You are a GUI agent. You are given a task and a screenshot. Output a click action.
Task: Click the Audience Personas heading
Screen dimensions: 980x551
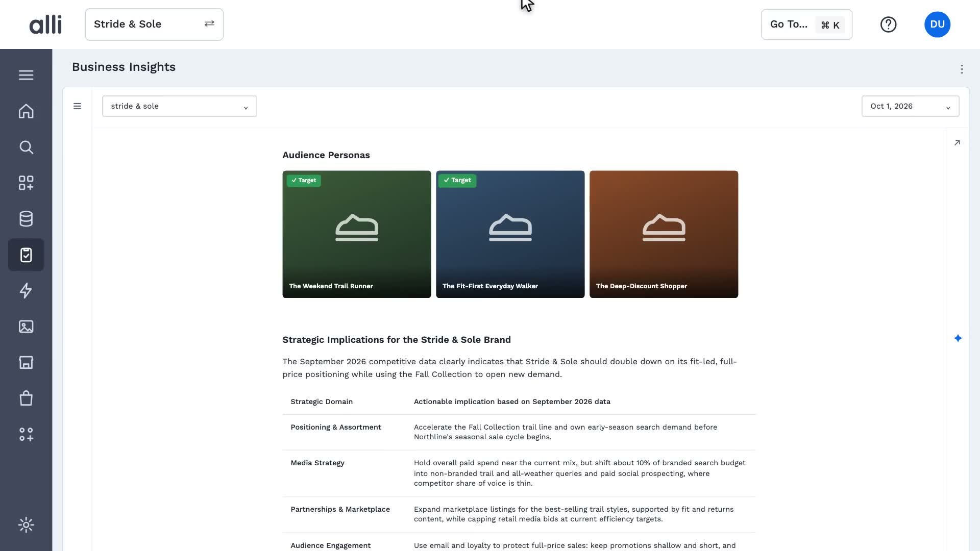coord(326,155)
